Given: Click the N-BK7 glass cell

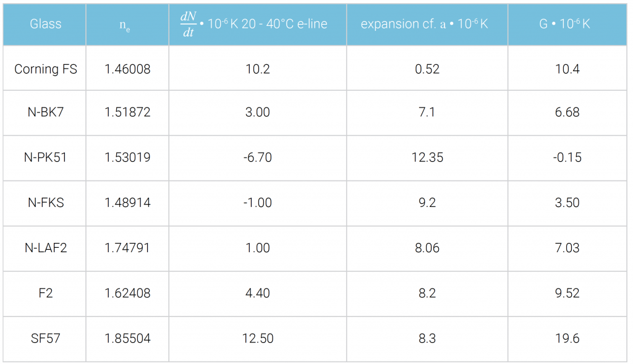Looking at the screenshot, I should (x=46, y=112).
